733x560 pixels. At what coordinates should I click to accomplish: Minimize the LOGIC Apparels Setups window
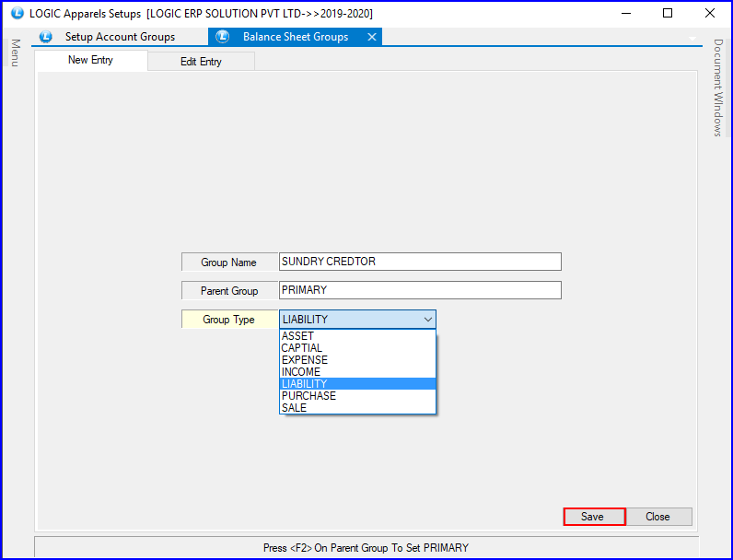(x=626, y=13)
